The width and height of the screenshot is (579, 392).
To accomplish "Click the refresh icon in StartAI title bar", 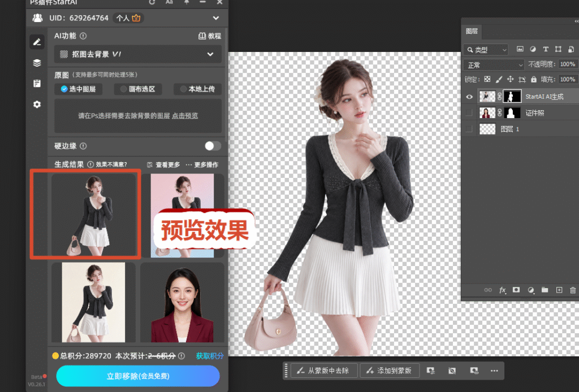I will (x=152, y=2).
